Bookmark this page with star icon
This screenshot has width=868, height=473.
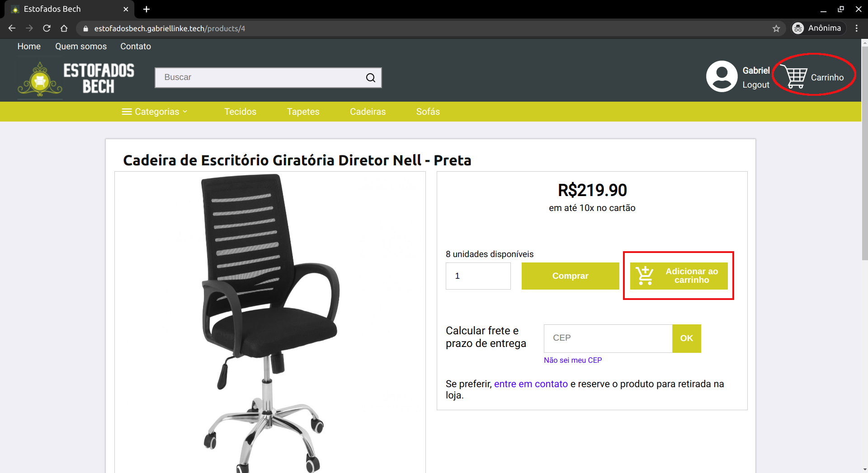point(776,28)
